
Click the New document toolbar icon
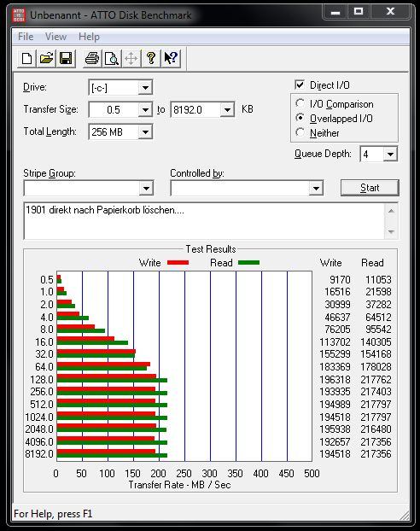tap(26, 58)
